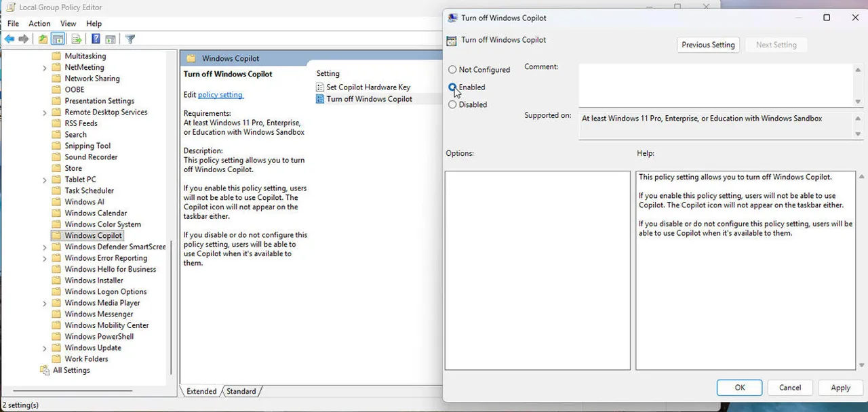Image resolution: width=868 pixels, height=412 pixels.
Task: Click the Up one level folder icon
Action: click(x=42, y=39)
